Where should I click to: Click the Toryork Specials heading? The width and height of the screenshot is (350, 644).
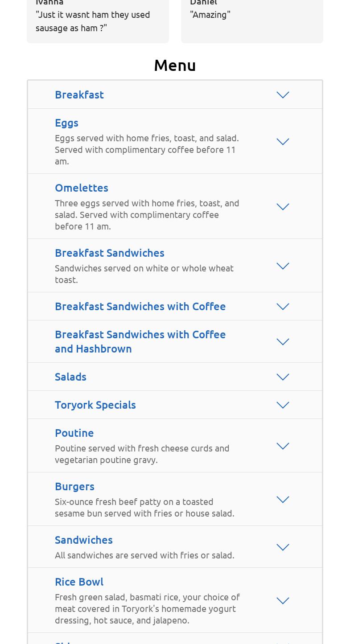pos(95,405)
